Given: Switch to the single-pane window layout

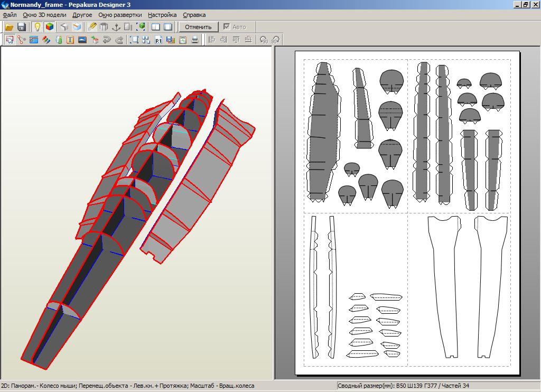Looking at the screenshot, I should [168, 27].
